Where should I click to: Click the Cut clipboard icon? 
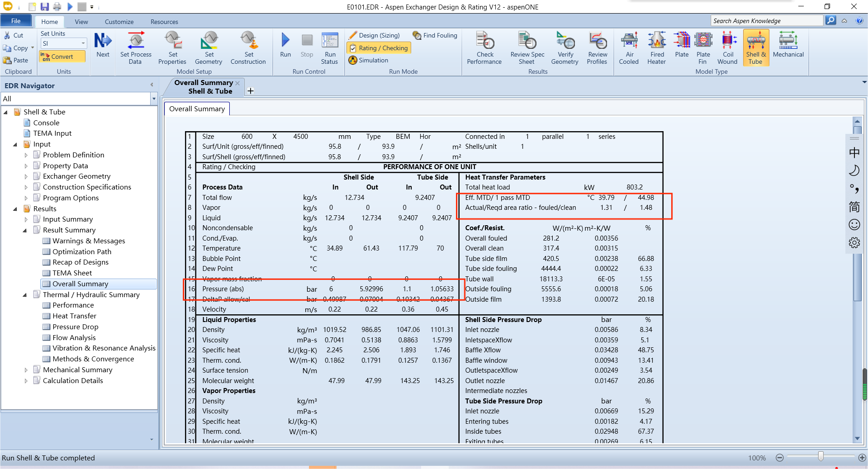[7, 35]
